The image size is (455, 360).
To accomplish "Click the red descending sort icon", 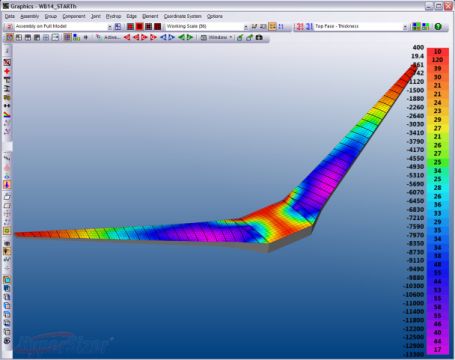I will (300, 26).
